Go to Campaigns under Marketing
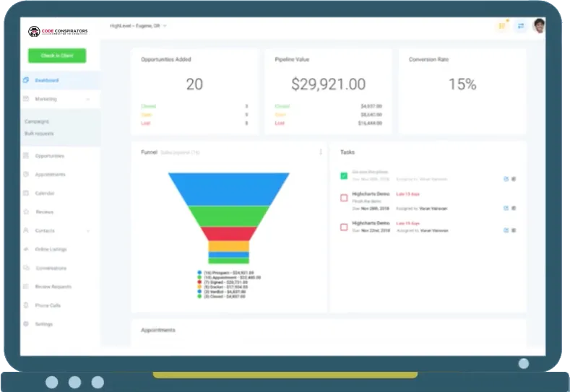Viewport: 570px width, 392px height. pyautogui.click(x=37, y=121)
